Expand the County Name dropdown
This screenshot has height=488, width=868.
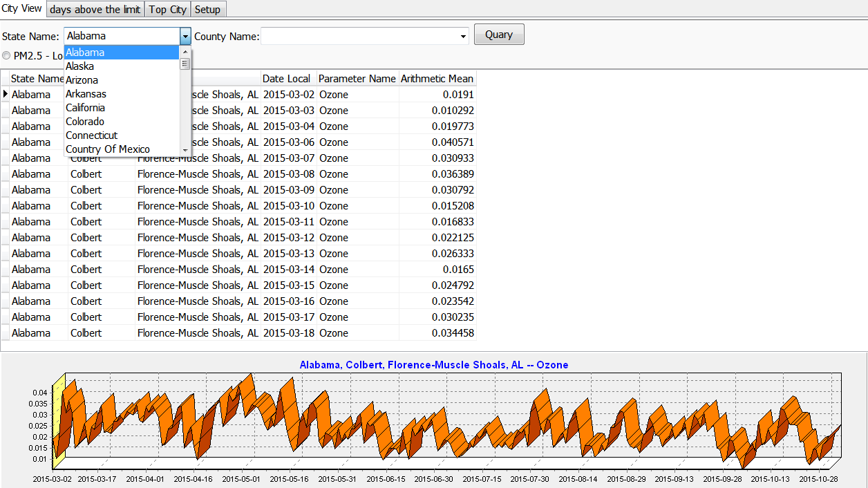463,36
